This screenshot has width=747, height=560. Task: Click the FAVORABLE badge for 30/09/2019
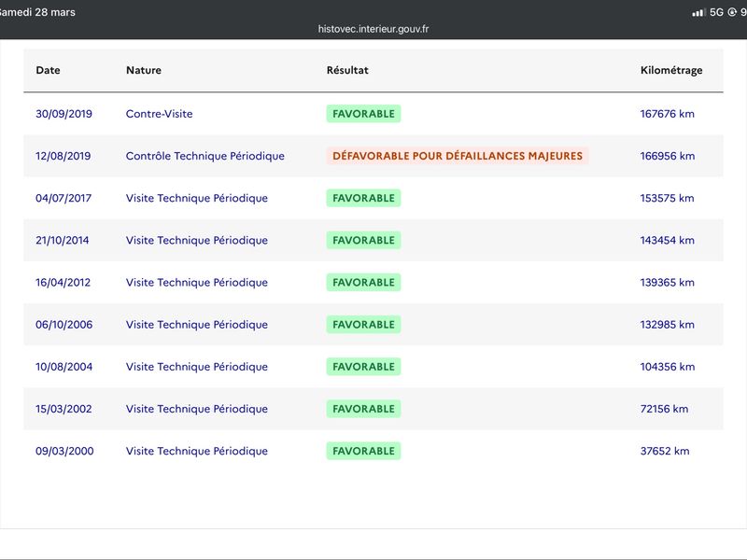coord(363,114)
